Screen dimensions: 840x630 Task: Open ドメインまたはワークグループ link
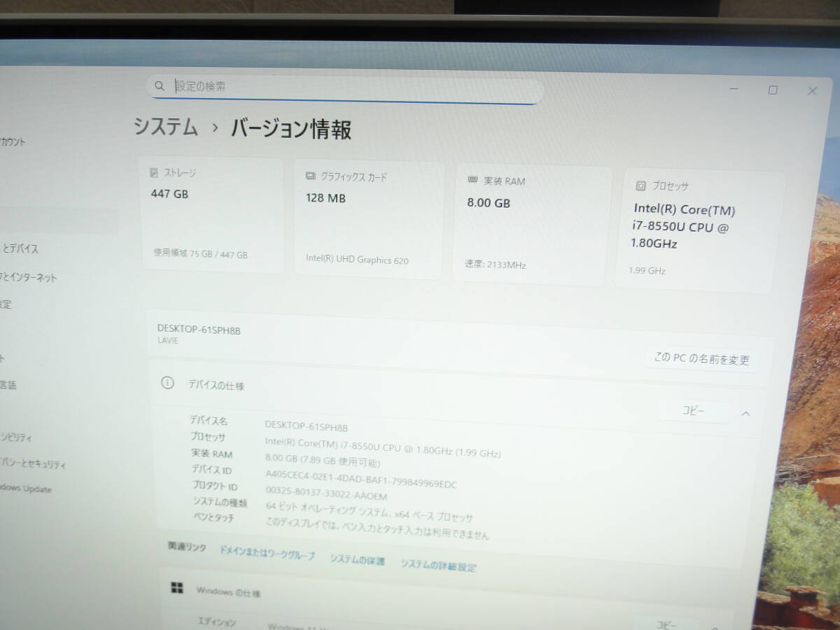267,553
